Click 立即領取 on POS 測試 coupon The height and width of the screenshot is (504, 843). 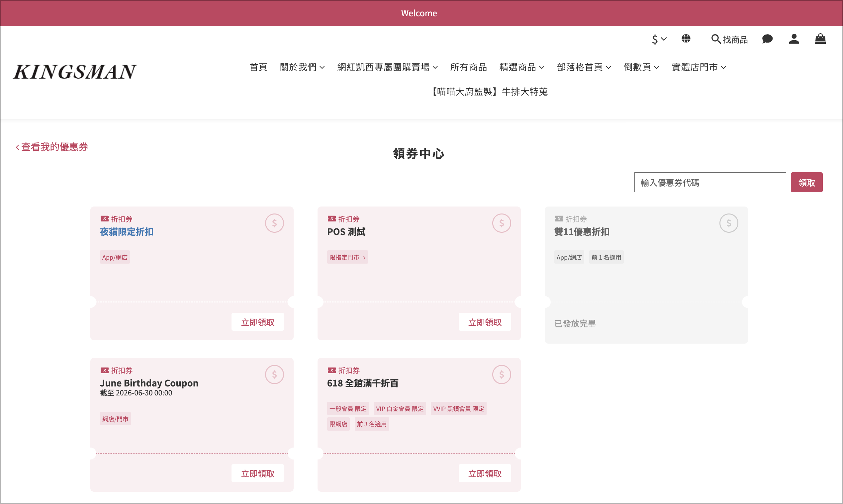coord(485,322)
